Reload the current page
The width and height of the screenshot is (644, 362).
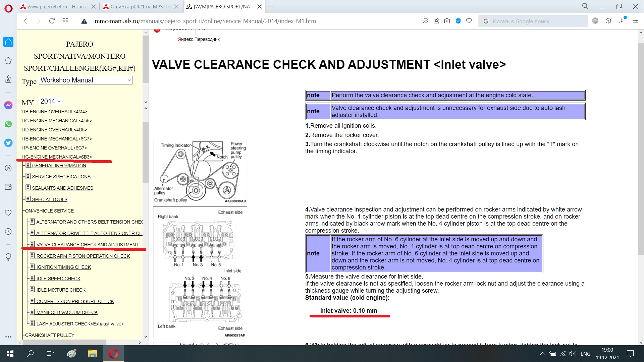52,21
